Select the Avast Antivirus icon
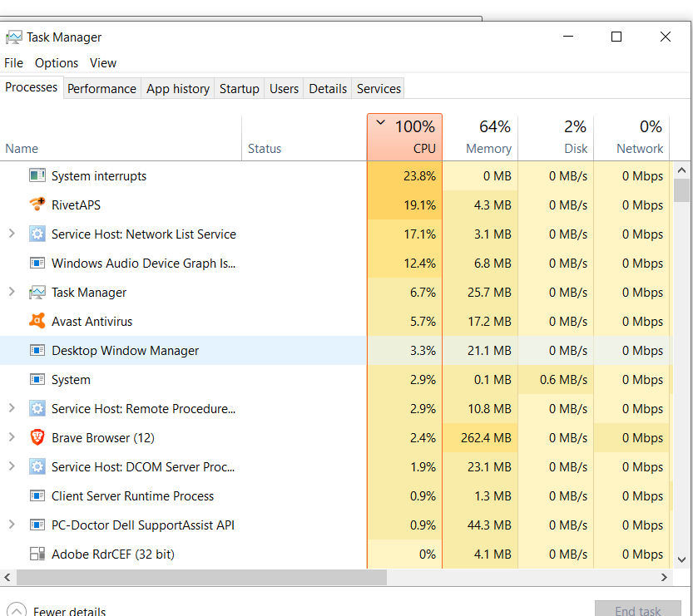Viewport: 693px width, 616px height. (x=37, y=321)
